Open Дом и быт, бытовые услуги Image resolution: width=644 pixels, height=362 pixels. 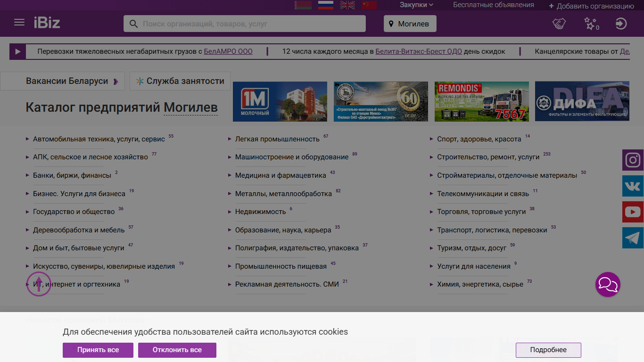pyautogui.click(x=79, y=248)
